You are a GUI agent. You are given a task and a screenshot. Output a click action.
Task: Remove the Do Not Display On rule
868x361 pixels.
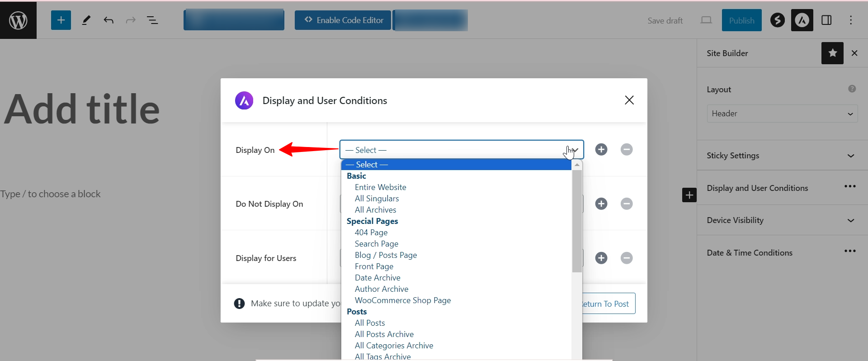click(627, 204)
